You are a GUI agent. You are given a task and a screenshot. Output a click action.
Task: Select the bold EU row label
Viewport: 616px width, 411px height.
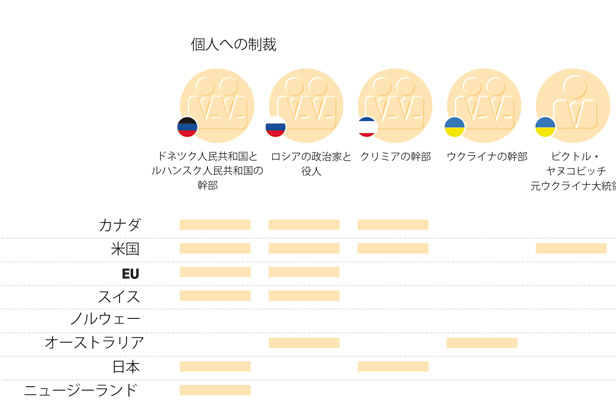click(x=130, y=273)
